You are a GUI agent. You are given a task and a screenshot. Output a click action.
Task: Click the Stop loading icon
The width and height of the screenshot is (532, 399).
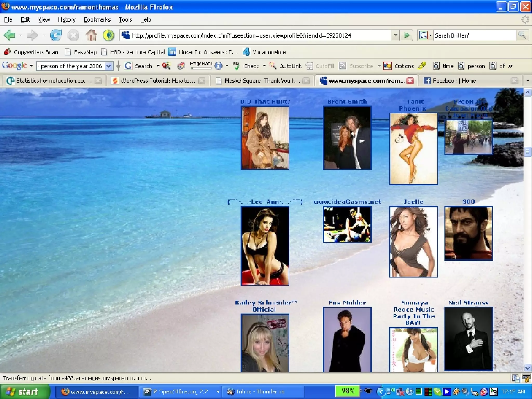(73, 35)
